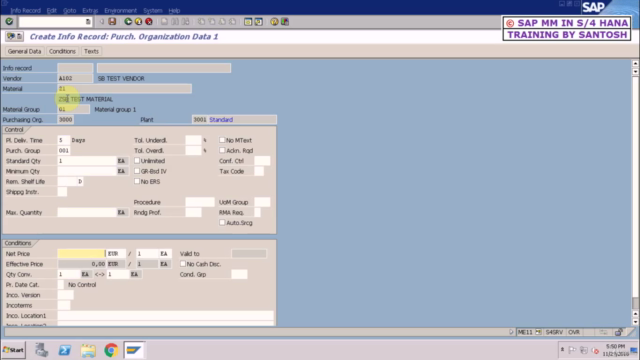Click the Customize Local Layout icon
This screenshot has height=360, width=640.
285,22
